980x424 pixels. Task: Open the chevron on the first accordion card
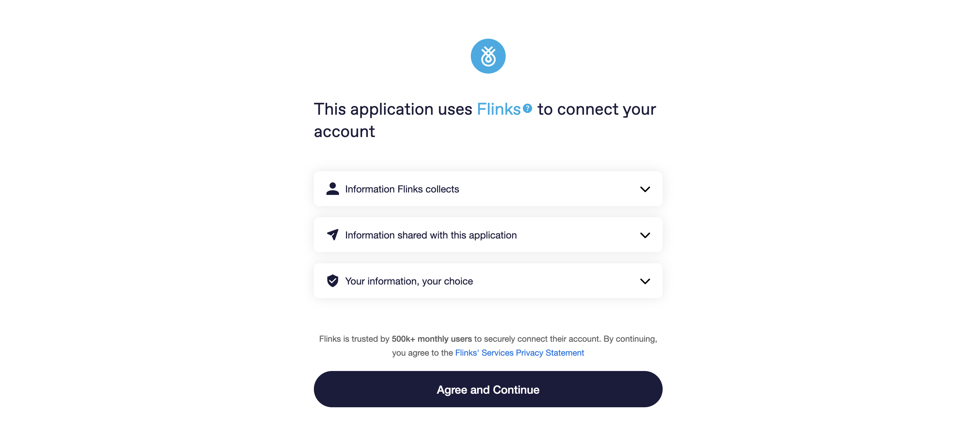645,189
